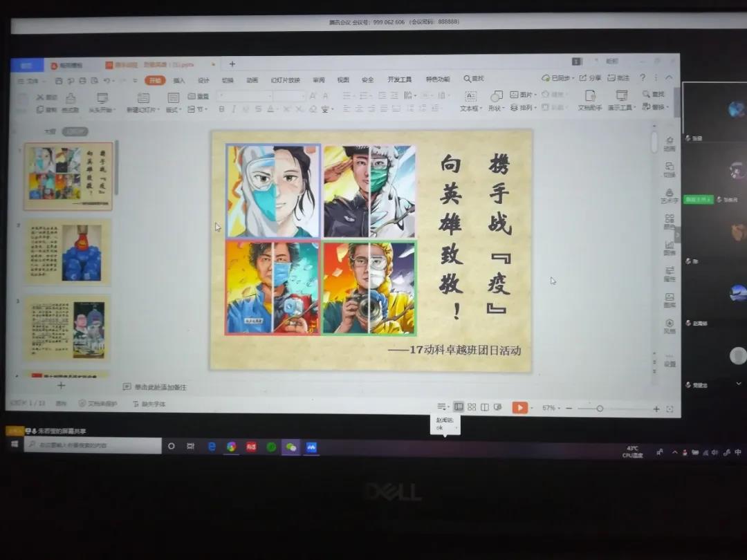
Task: Open the Developer Tools (开发工具) tab
Action: [399, 80]
